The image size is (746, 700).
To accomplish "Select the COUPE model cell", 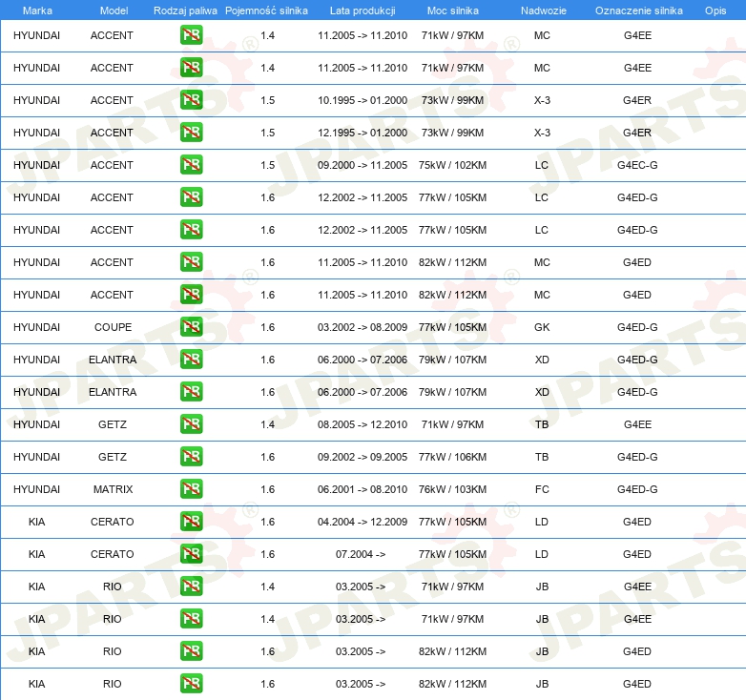I will tap(113, 327).
